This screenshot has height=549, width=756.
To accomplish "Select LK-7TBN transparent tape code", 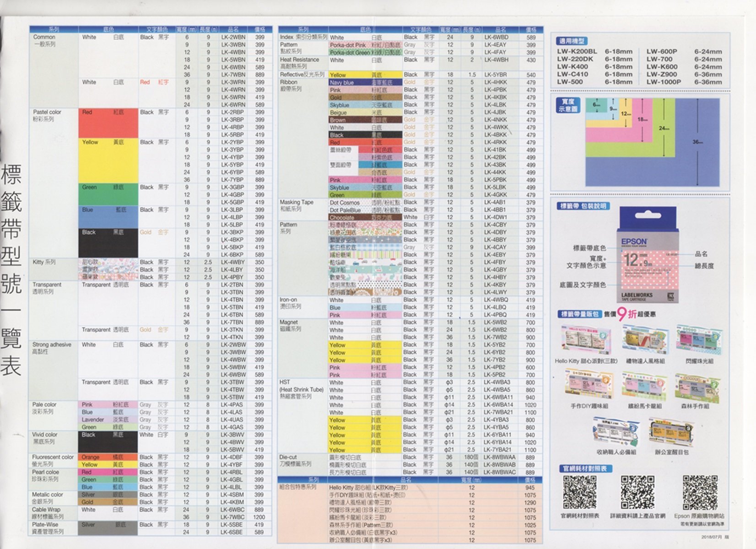I will [x=233, y=322].
